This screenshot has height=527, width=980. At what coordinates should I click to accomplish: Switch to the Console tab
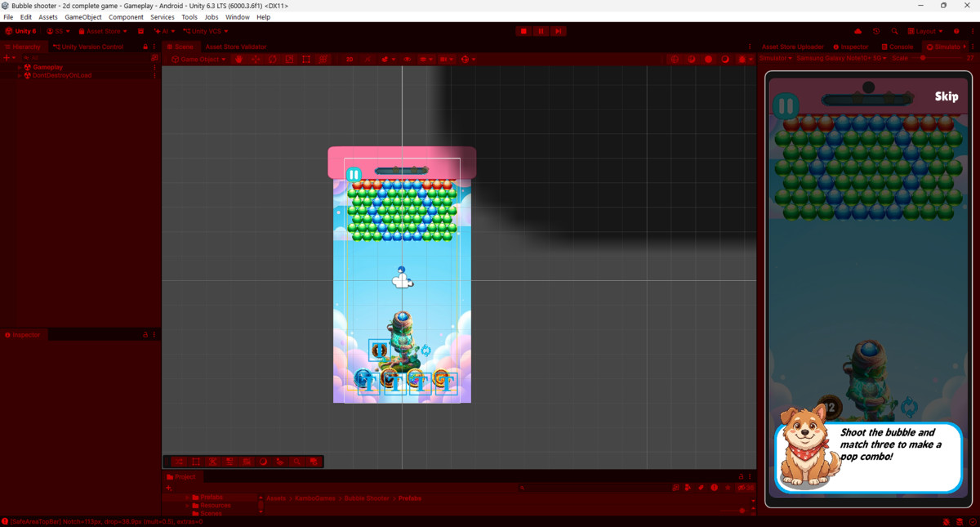click(898, 47)
